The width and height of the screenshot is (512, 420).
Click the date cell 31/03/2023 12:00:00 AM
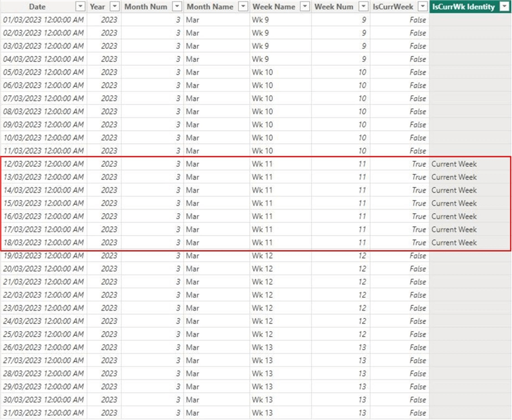(43, 413)
